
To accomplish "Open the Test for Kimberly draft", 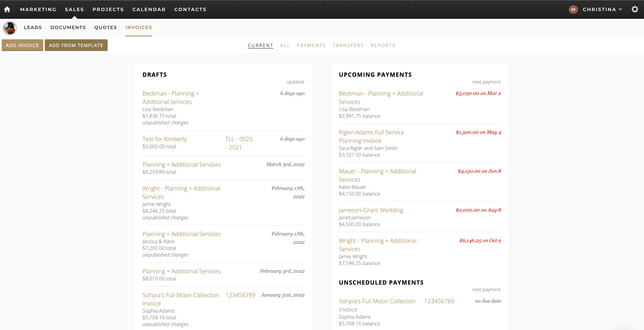I will click(165, 139).
